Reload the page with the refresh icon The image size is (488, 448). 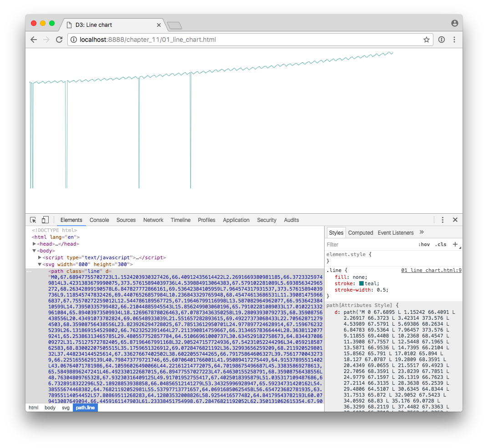tap(59, 40)
